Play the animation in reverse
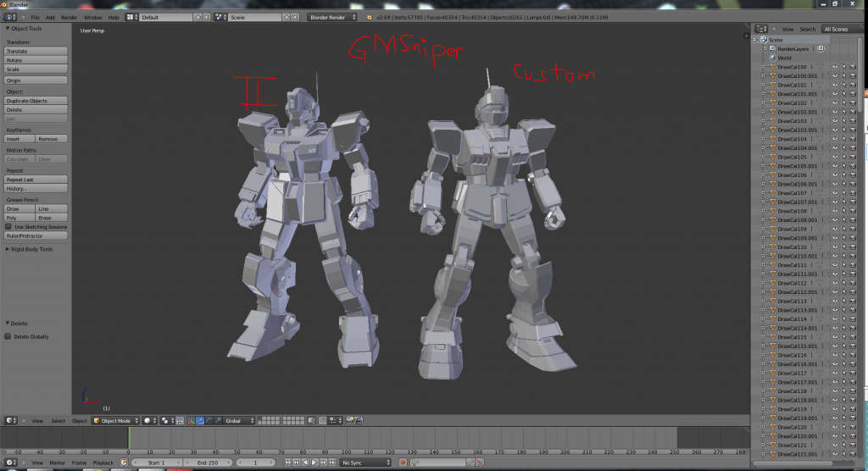Image resolution: width=868 pixels, height=471 pixels. [305, 463]
